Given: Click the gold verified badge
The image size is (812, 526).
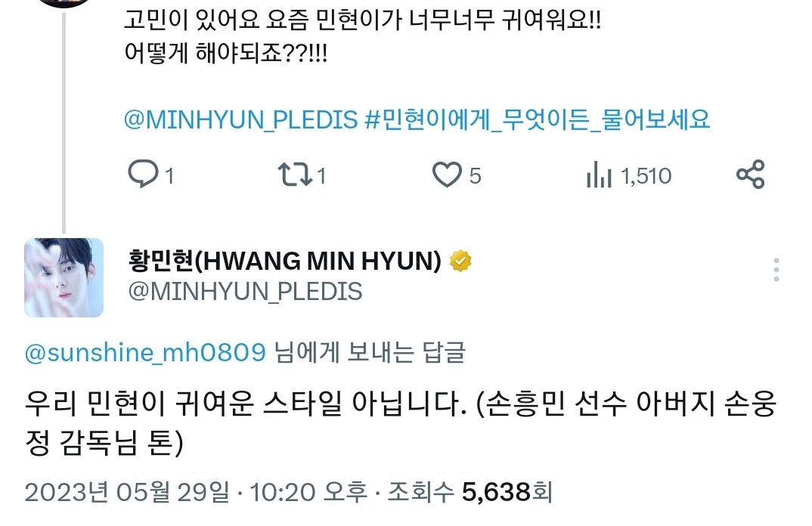Looking at the screenshot, I should point(460,261).
